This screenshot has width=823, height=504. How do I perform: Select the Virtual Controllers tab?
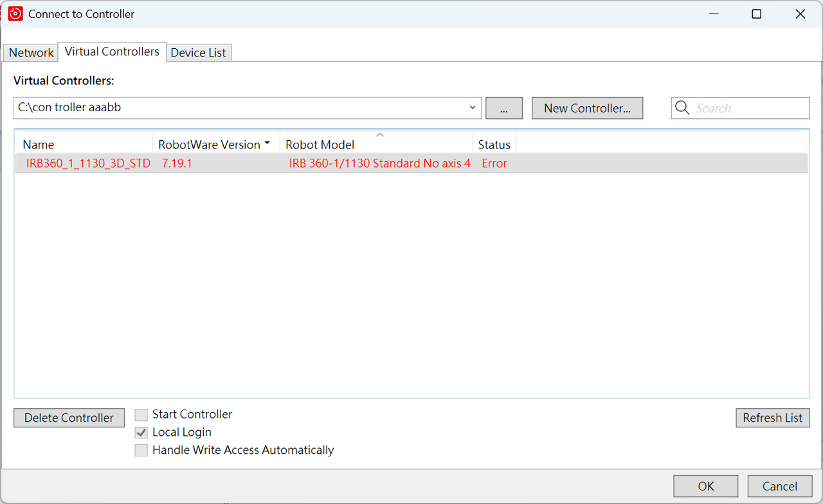pos(112,51)
